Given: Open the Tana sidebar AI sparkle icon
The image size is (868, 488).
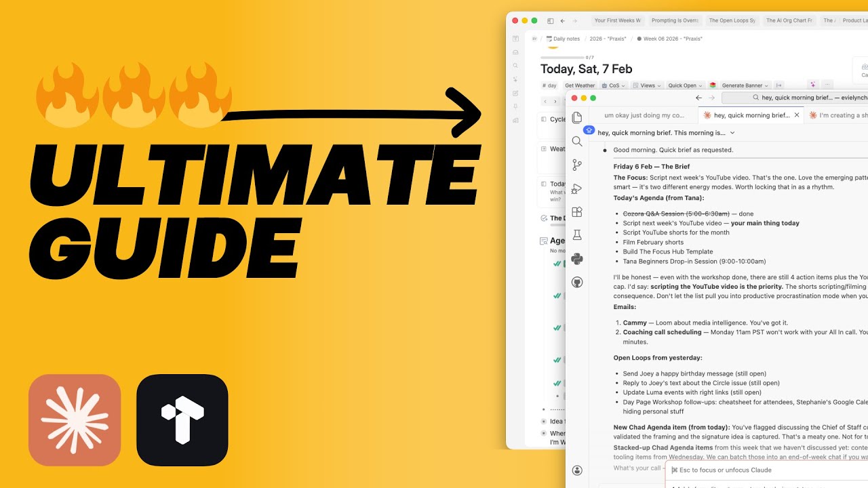Looking at the screenshot, I should [x=515, y=79].
